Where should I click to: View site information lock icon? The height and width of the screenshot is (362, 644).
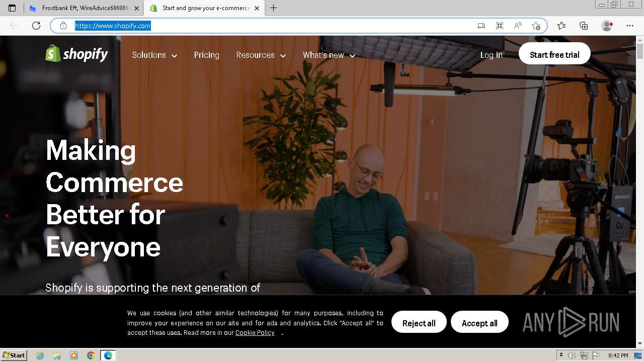coord(63,26)
